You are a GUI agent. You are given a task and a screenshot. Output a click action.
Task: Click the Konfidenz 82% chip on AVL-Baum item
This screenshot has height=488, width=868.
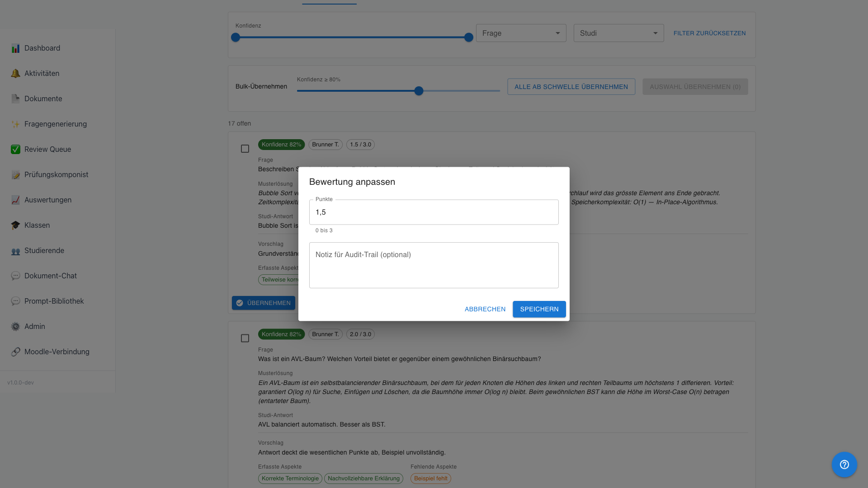pos(281,334)
